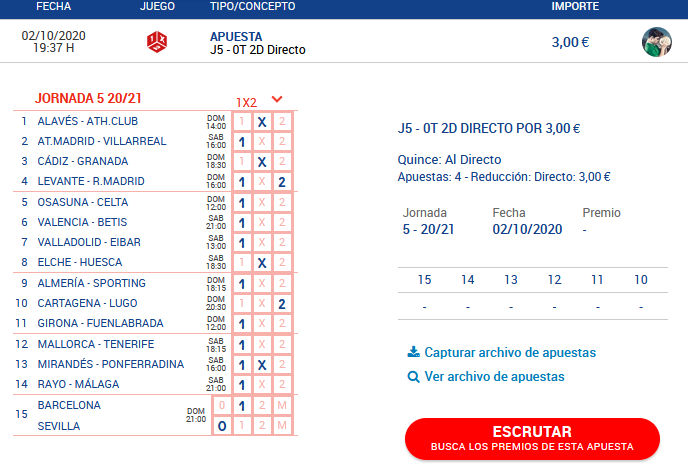Select M goals for Barcelona
The image size is (688, 469).
click(282, 406)
